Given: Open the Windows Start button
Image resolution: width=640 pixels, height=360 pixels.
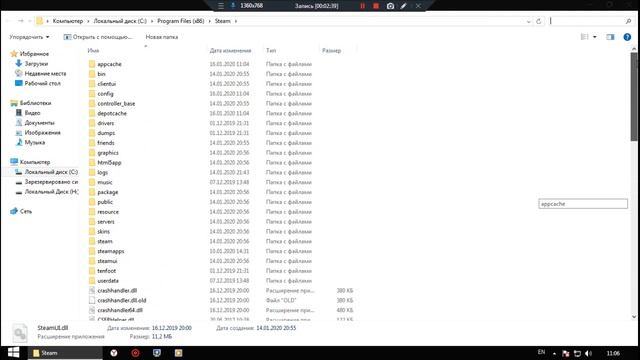Looking at the screenshot, I should pos(13,353).
